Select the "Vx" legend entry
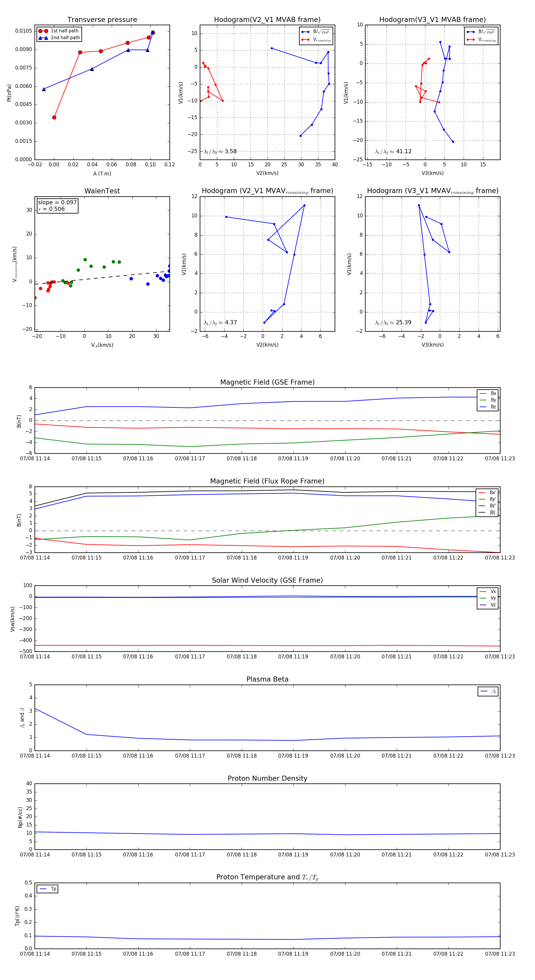535x980 pixels. point(488,591)
